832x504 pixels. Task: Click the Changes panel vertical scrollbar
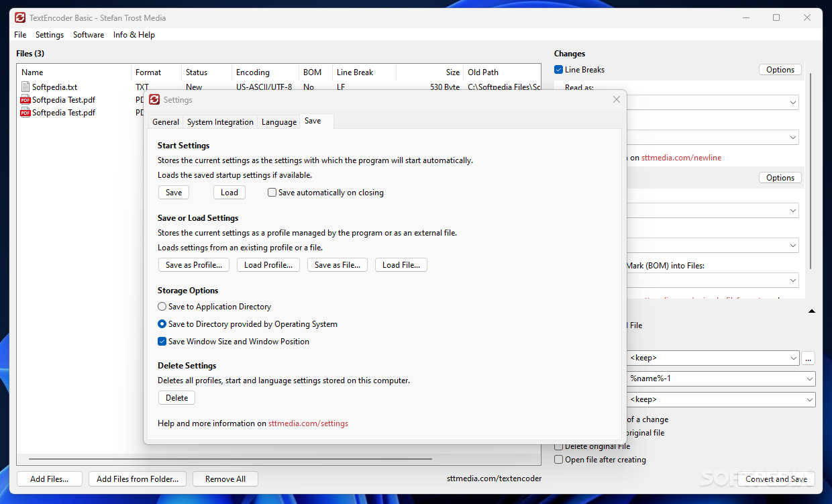(x=811, y=171)
